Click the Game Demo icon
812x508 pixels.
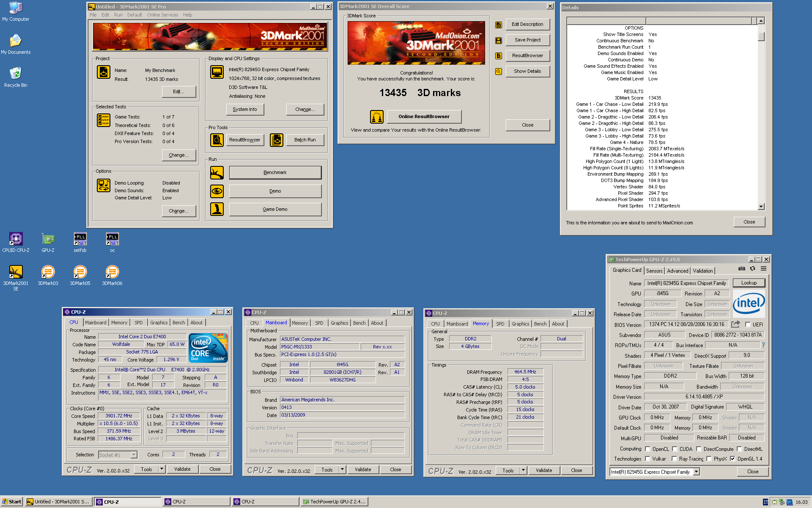tap(217, 209)
